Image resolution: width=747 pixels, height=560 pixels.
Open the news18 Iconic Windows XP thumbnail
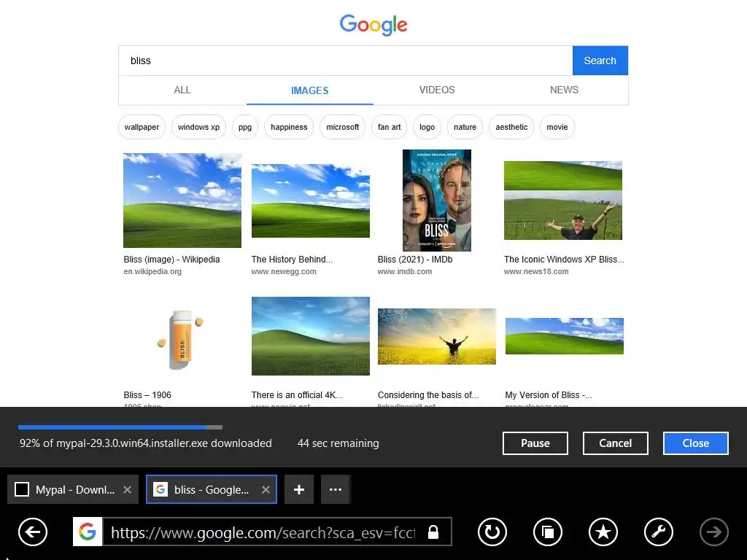point(563,201)
